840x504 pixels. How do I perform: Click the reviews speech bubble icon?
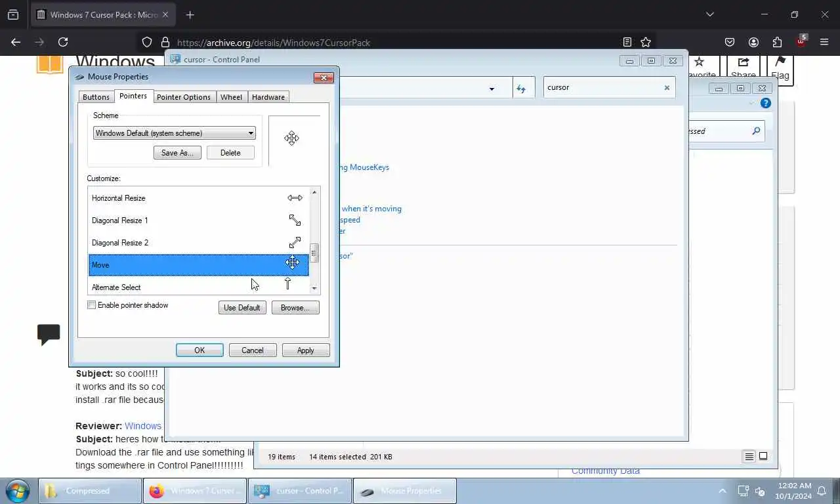pos(49,334)
